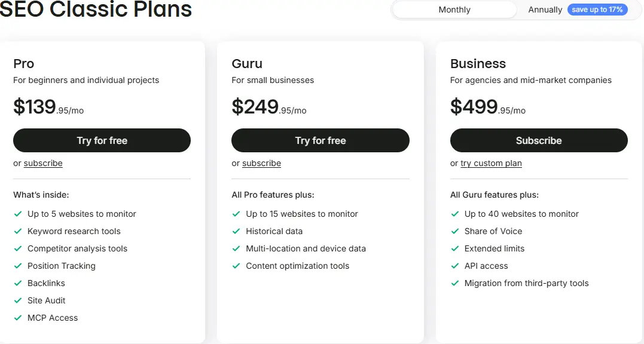Click the save up to 17% badge

pos(597,10)
